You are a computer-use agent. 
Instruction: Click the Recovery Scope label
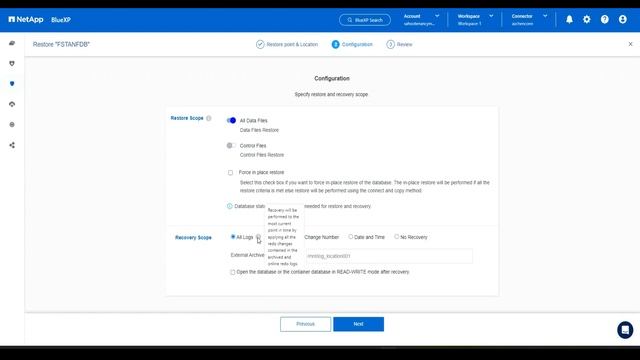click(193, 238)
